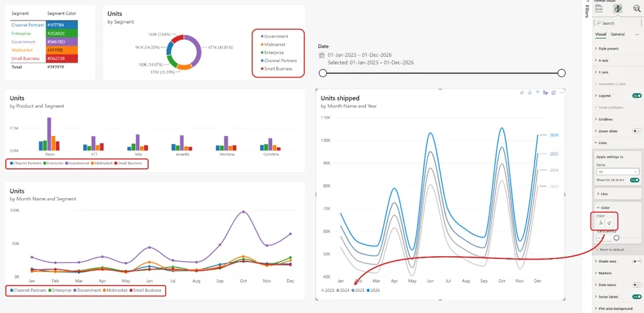This screenshot has height=313, width=644.
Task: Click Channel Partners in line chart legend
Action: click(28, 291)
